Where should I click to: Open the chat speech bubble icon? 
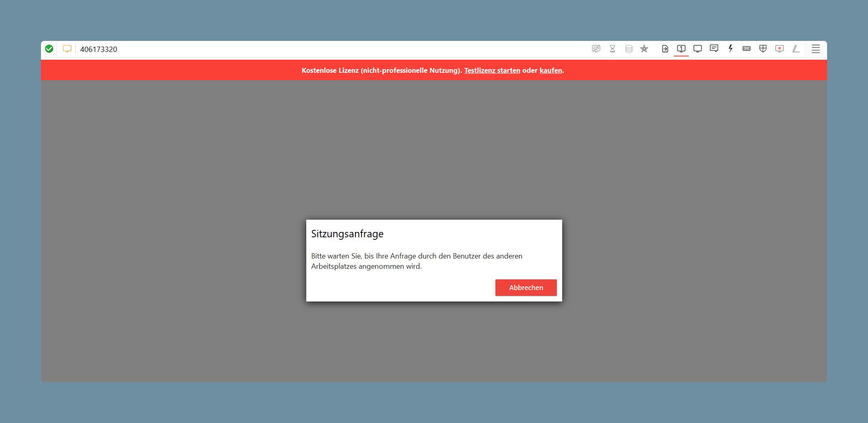[714, 49]
